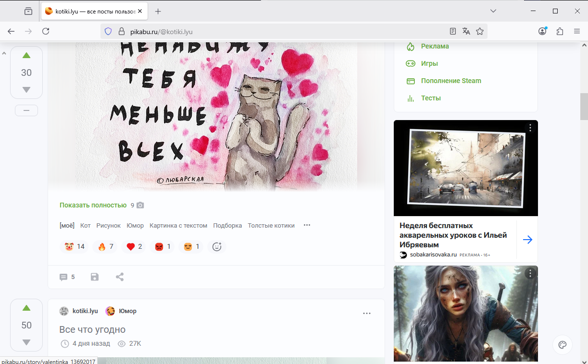Open Пополнение Steam sidebar item
Screen dimensions: 588x364
pyautogui.click(x=451, y=81)
